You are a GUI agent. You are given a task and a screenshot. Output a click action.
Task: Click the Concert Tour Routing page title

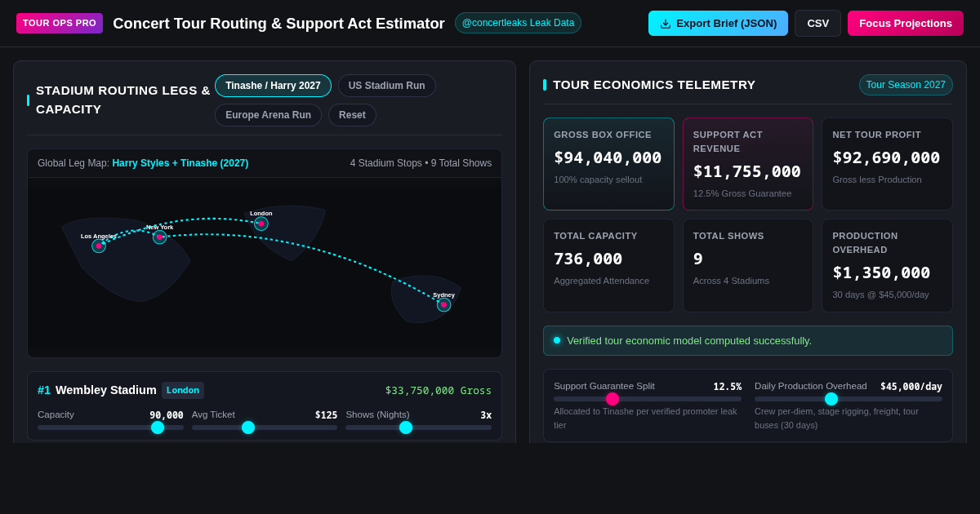pos(278,24)
